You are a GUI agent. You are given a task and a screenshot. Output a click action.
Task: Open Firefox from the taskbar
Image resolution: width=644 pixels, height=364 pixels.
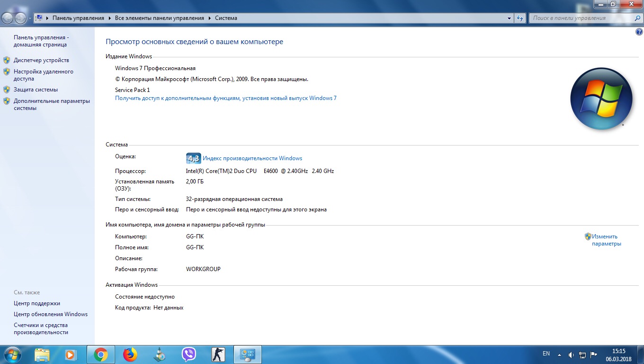click(130, 355)
